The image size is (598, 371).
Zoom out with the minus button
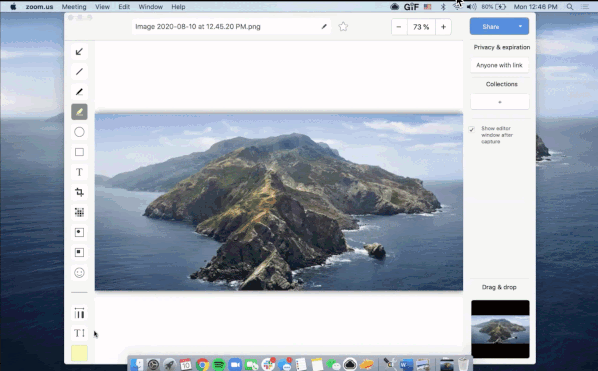(399, 27)
